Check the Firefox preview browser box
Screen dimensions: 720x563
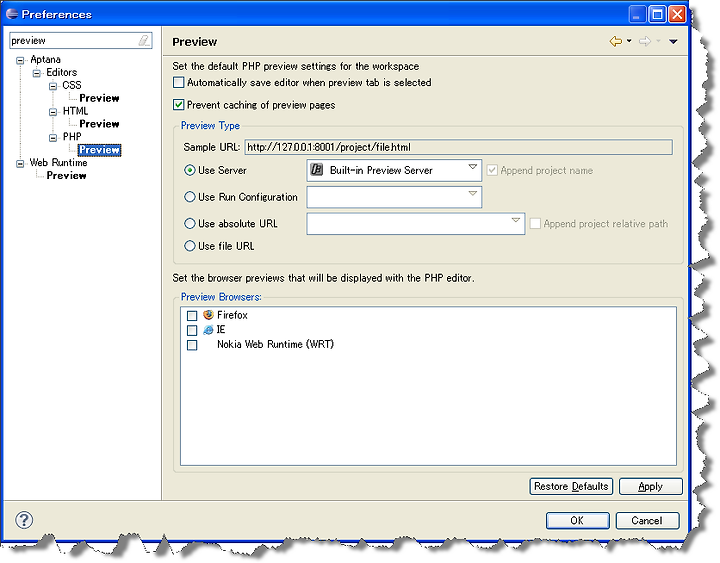click(192, 315)
